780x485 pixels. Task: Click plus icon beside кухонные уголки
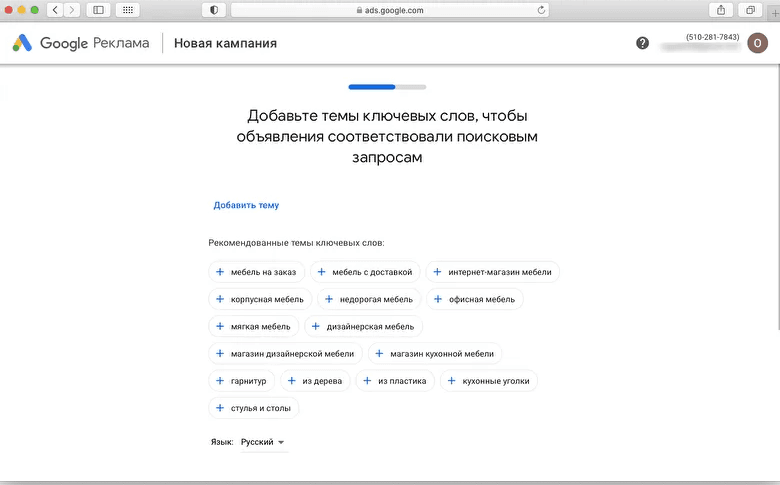pyautogui.click(x=451, y=381)
